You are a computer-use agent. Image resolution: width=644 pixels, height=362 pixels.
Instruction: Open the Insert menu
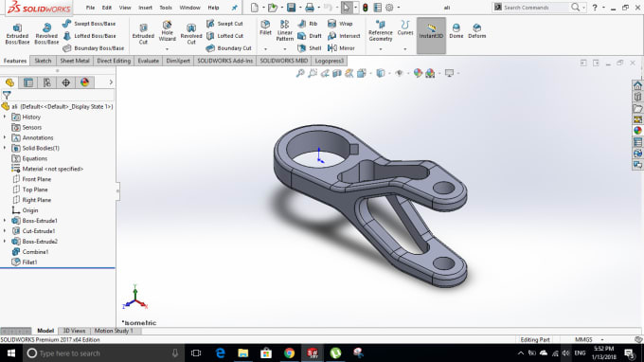pyautogui.click(x=145, y=8)
